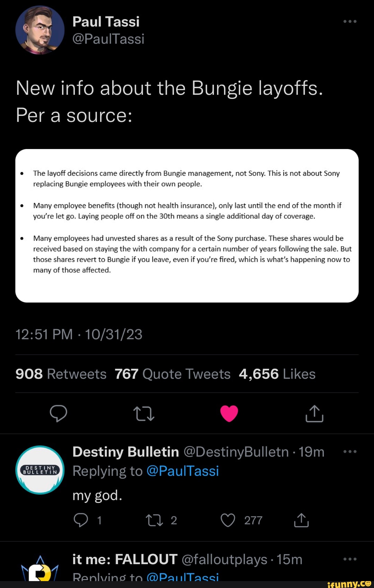Image resolution: width=374 pixels, height=588 pixels.
Task: Retweet the Bungie layoffs tweet
Action: (144, 413)
